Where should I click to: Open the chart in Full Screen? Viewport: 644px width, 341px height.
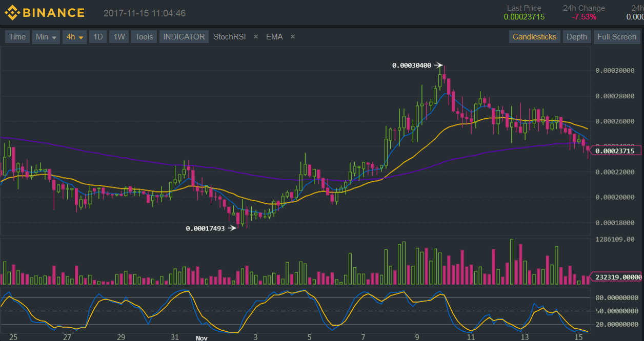pos(616,37)
